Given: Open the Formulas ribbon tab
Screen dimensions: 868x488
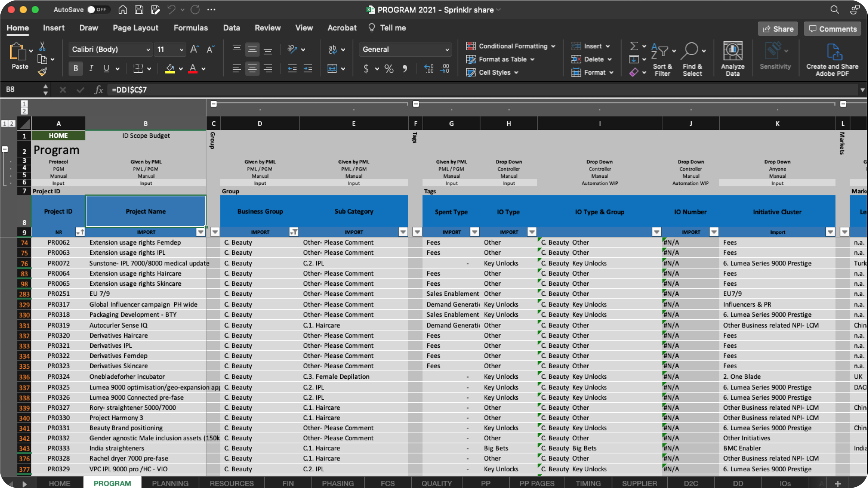Looking at the screenshot, I should tap(191, 28).
